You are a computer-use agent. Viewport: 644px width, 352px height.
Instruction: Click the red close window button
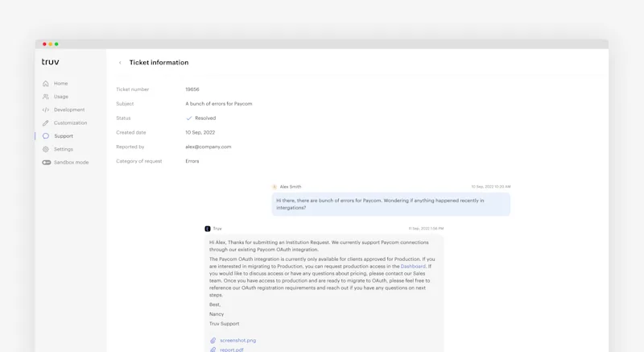click(x=44, y=44)
